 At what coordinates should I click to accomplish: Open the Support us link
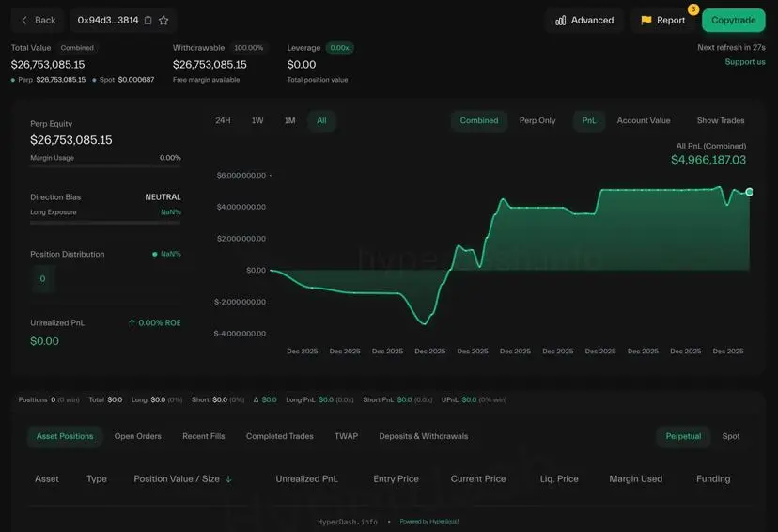click(745, 62)
